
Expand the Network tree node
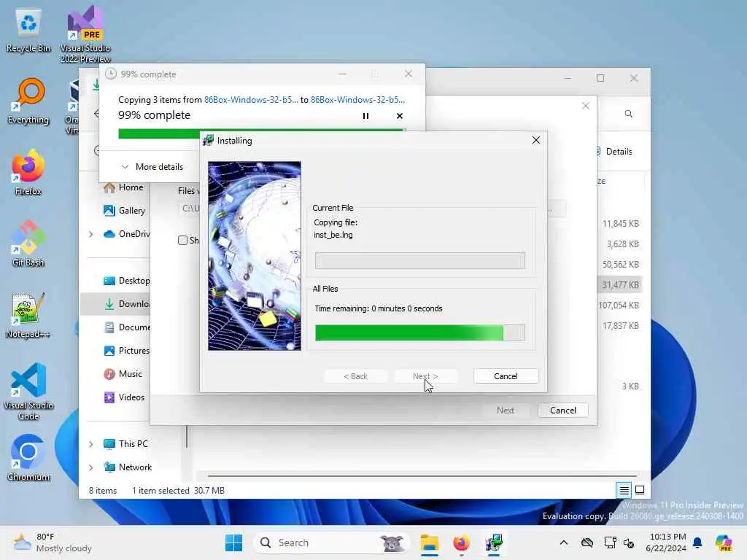pos(91,467)
